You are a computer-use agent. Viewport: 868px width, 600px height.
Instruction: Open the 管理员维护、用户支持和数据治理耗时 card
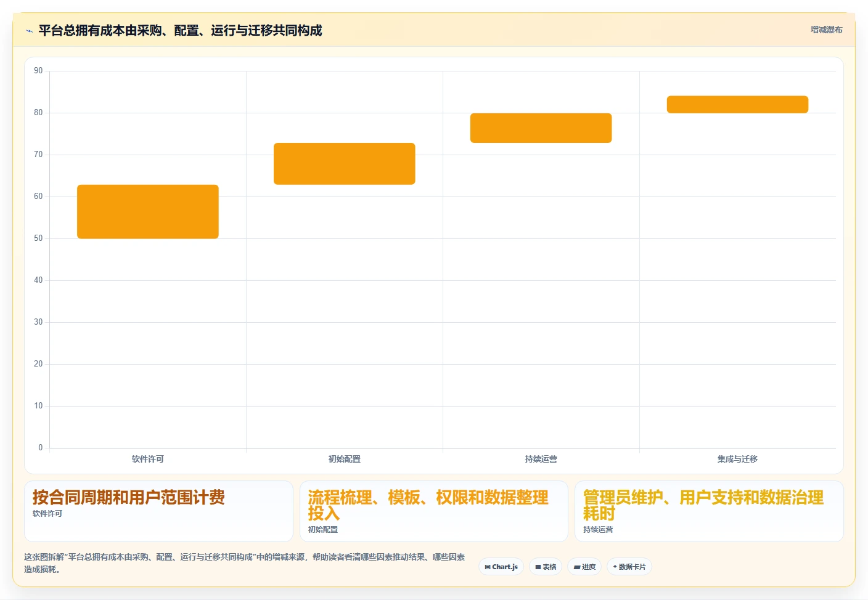709,511
